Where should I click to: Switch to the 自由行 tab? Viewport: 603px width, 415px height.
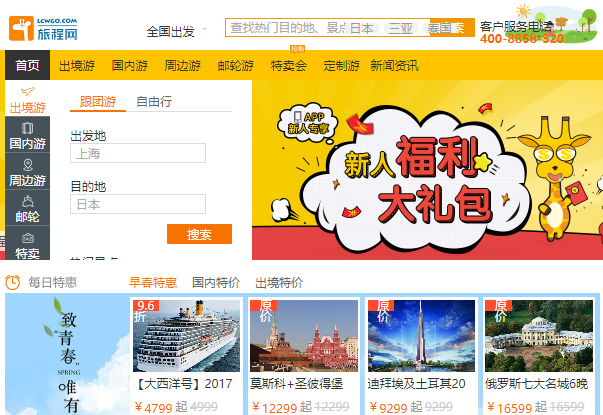click(154, 102)
